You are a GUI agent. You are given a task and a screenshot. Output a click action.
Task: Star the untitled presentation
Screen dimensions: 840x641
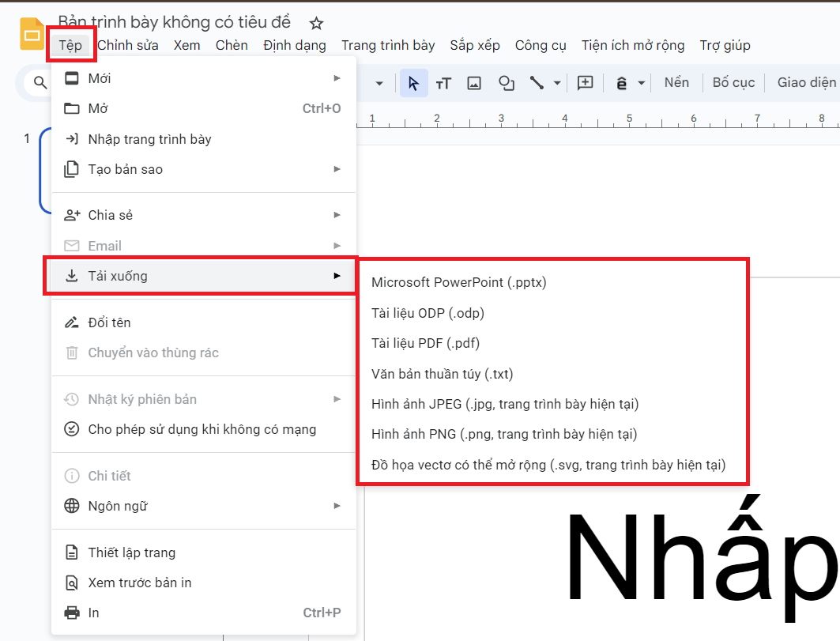pos(316,23)
